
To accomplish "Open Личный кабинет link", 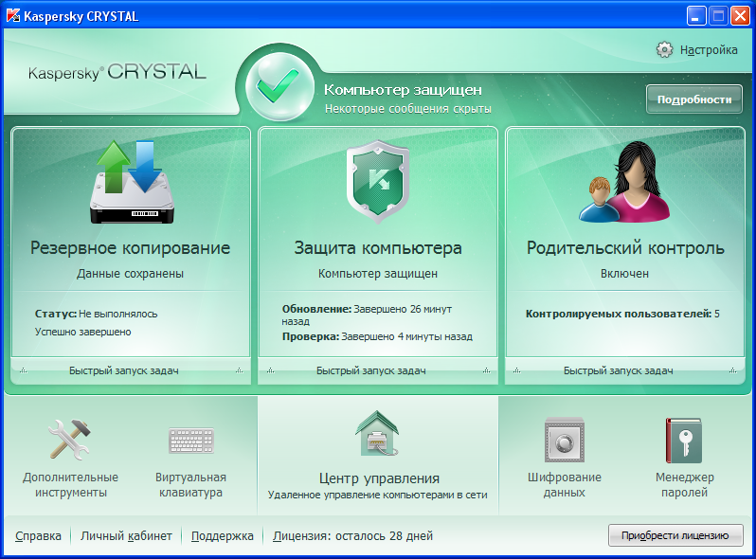I will [x=126, y=536].
